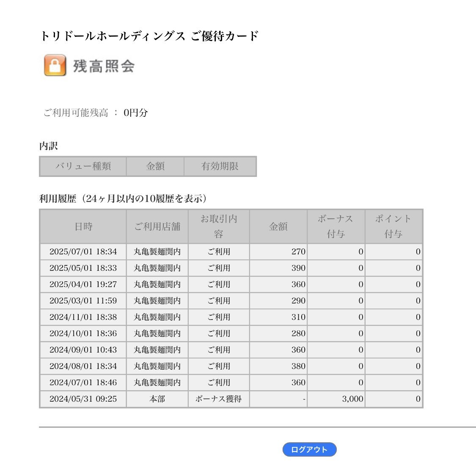476x474 pixels.
Task: Click the amount 380 in the 2024/08/01 row
Action: click(298, 367)
